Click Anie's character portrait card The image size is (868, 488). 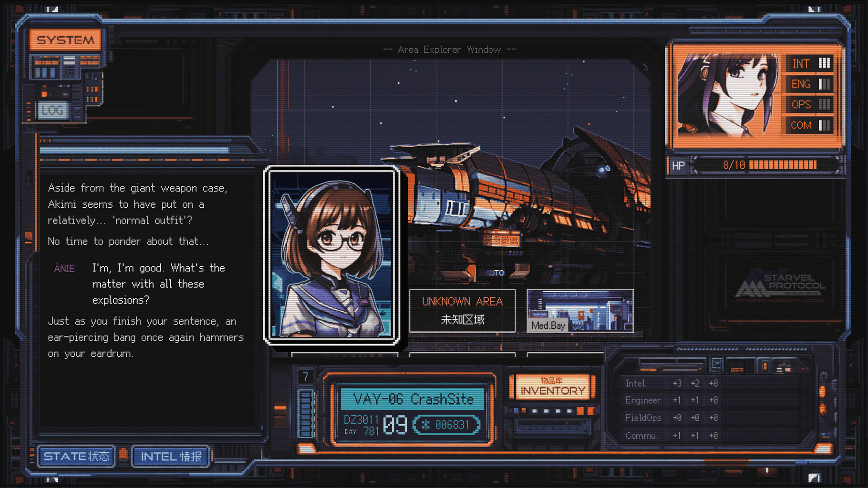coord(332,255)
